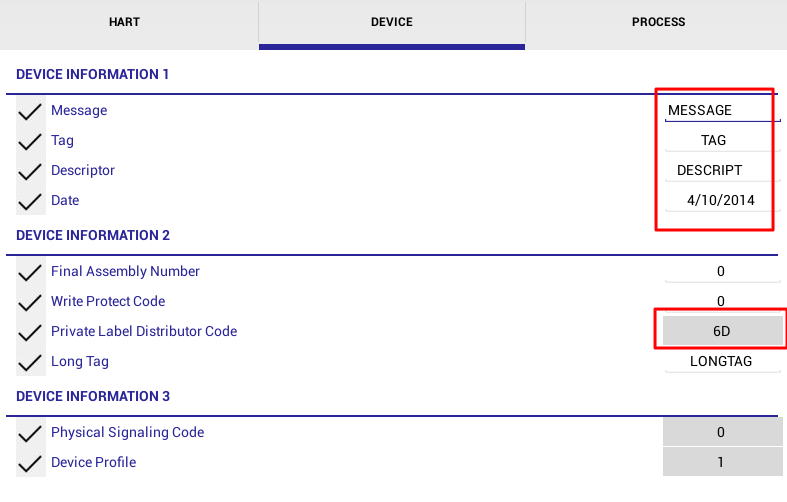Click the Private Label Distributor Code value 6D
This screenshot has width=787, height=502.
click(721, 331)
